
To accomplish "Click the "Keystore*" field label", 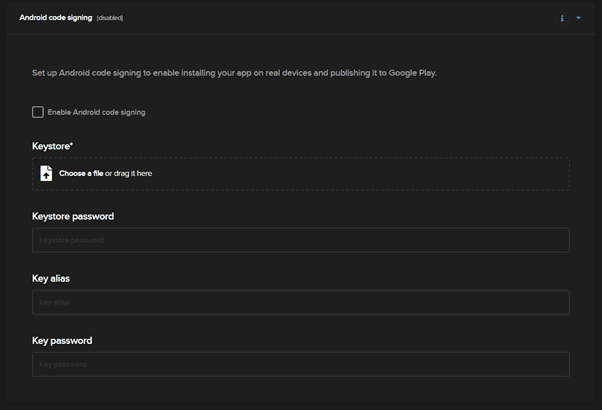I will 53,146.
